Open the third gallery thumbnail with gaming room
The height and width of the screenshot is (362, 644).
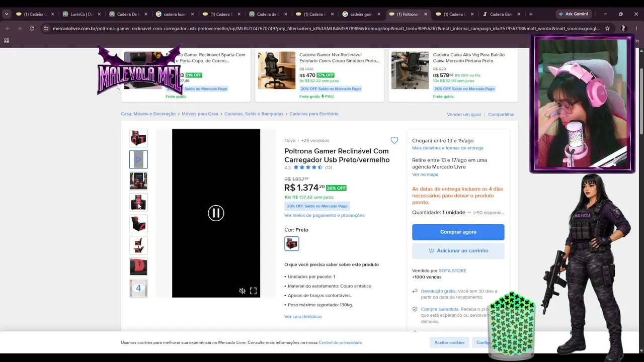point(138,181)
